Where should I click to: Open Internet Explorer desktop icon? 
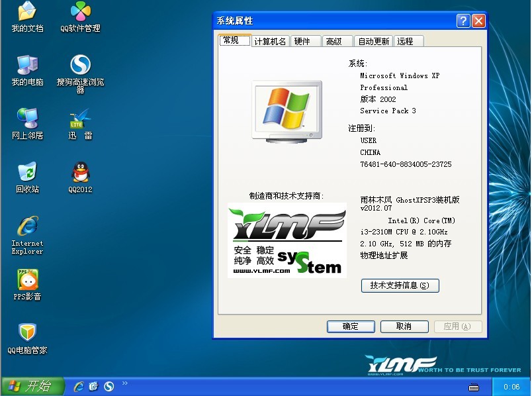pos(28,235)
